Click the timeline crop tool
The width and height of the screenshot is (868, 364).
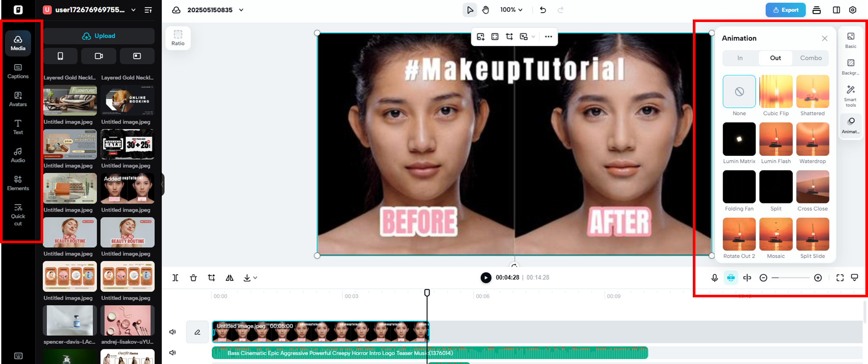pos(212,278)
